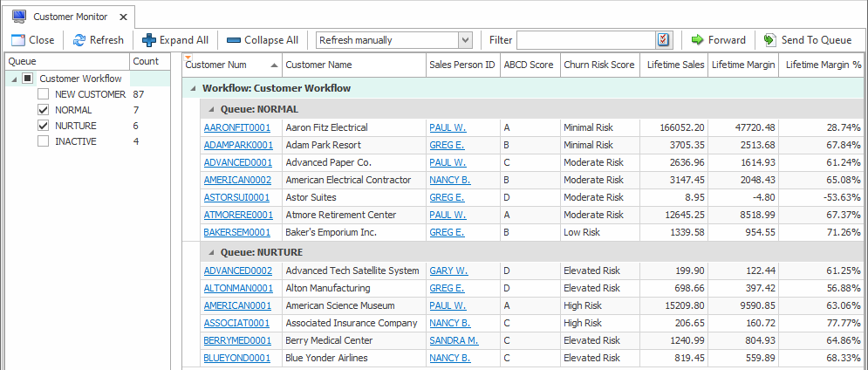Uncheck the NORMAL queue checkbox
Screen dimensions: 868x370
tap(44, 110)
